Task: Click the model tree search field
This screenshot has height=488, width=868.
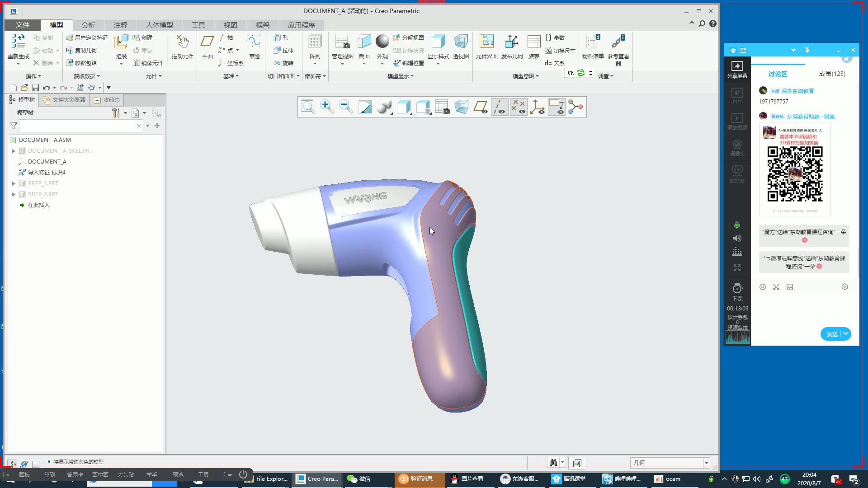Action: (x=78, y=126)
